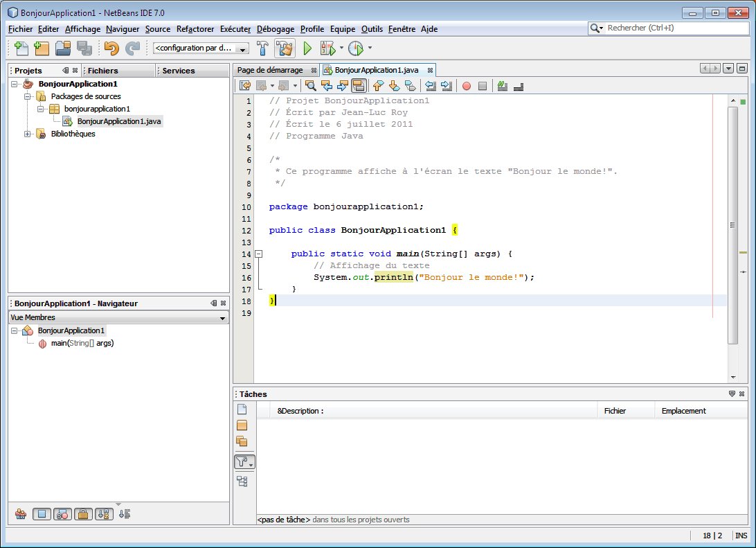Open the Refactorer menu
The image size is (756, 548).
click(x=195, y=29)
